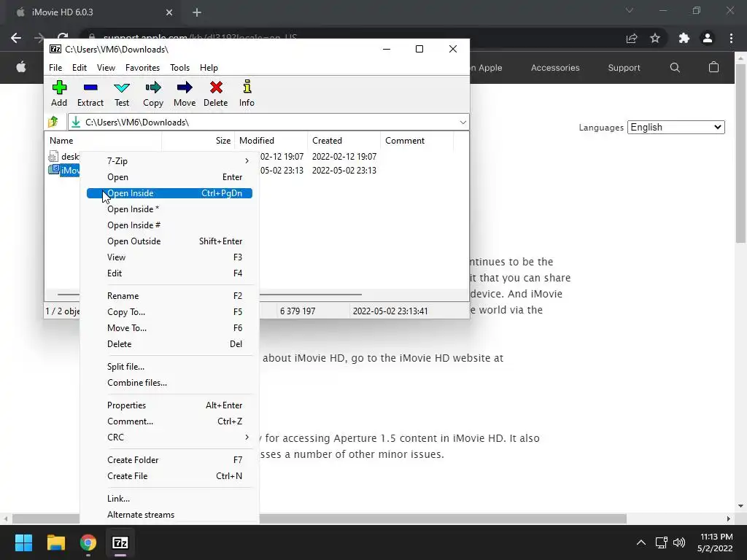This screenshot has height=560, width=747.
Task: Sort by Created column header
Action: pos(344,141)
